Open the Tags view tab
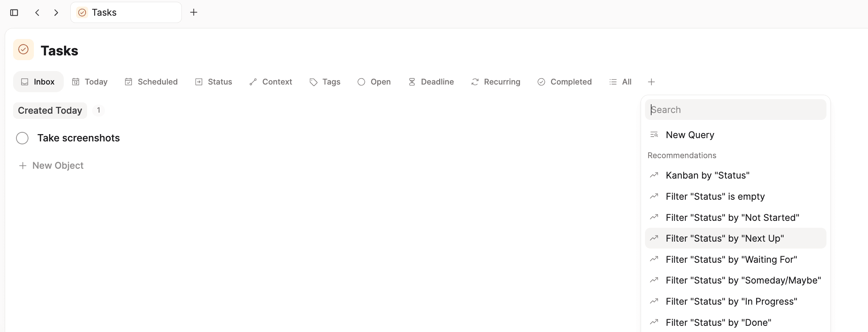 pos(325,82)
